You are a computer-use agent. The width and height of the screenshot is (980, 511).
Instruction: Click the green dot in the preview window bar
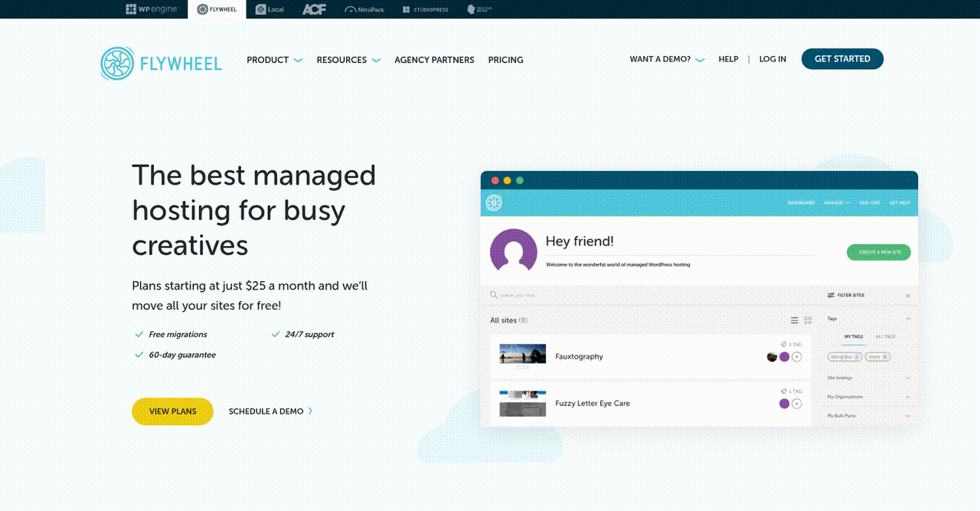(520, 181)
